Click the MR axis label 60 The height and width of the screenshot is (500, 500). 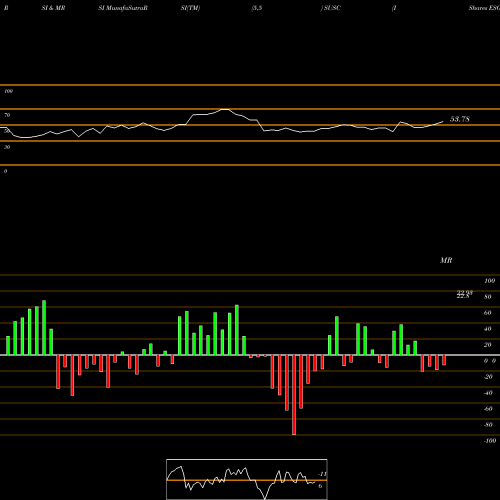pos(488,313)
